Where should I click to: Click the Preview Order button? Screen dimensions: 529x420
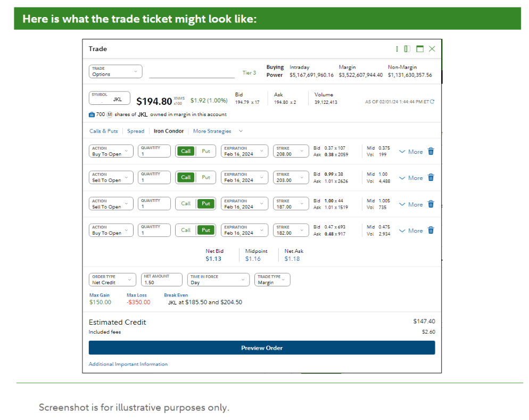[x=262, y=348]
